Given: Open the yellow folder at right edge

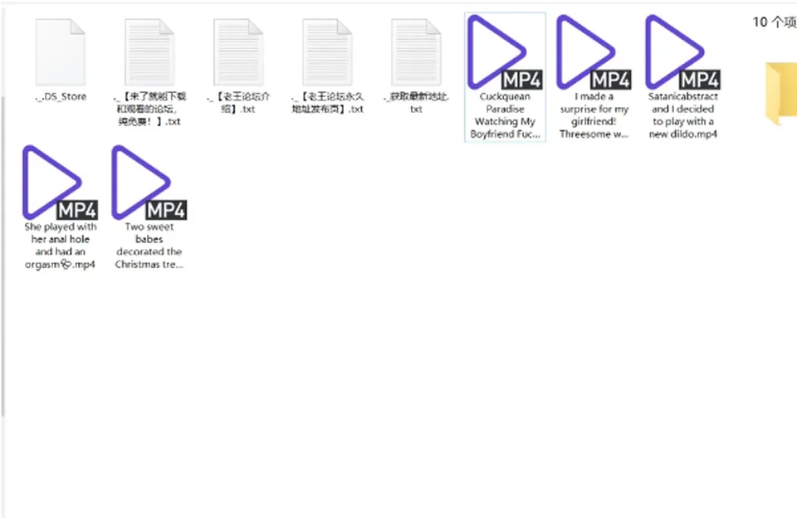Looking at the screenshot, I should click(x=781, y=94).
